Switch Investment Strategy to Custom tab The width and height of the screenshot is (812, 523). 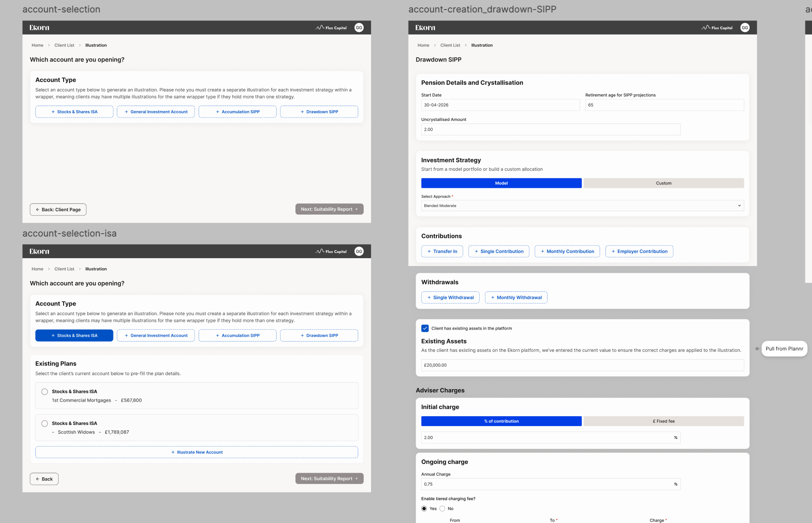(x=664, y=183)
